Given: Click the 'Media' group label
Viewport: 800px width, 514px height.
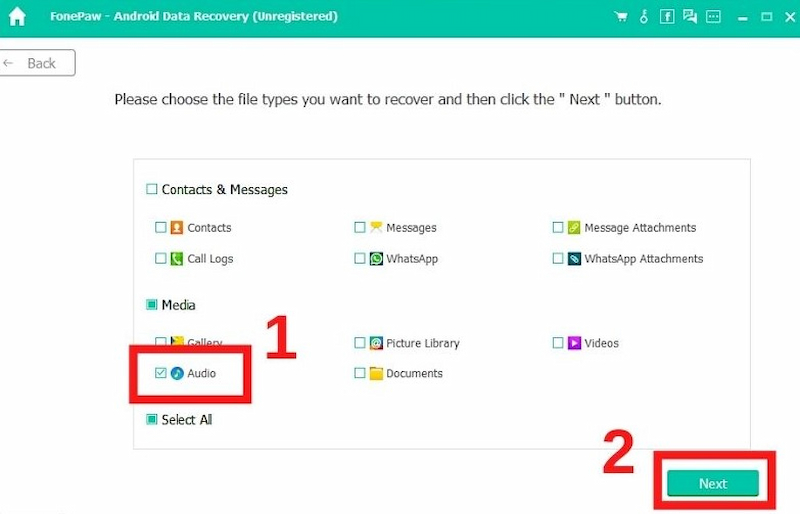Looking at the screenshot, I should coord(178,305).
